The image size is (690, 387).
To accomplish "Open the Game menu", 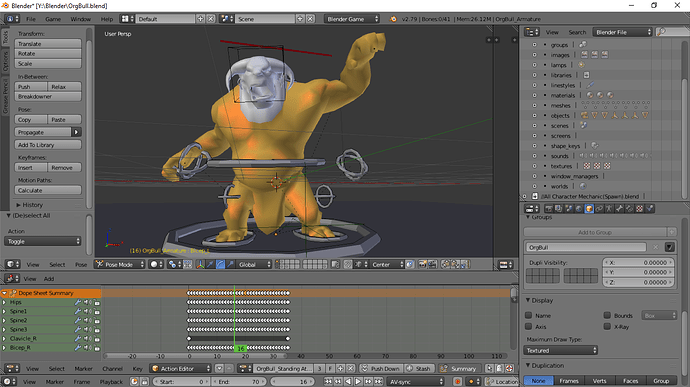I will coord(53,19).
